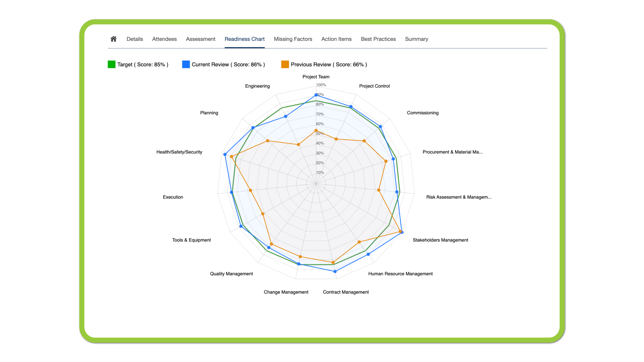Click the Target score legend label

(x=143, y=64)
